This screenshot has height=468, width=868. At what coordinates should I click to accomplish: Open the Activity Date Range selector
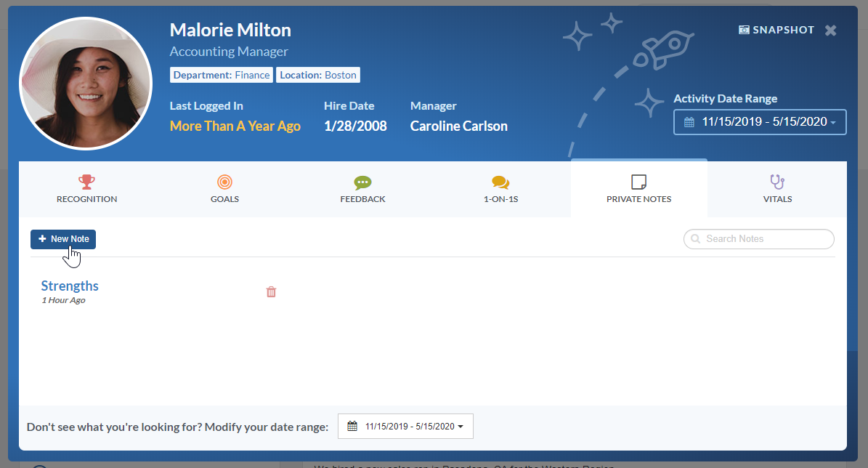coord(760,122)
